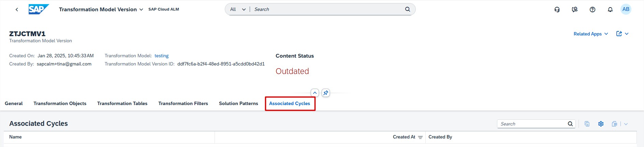Expand the Related Apps menu

click(591, 34)
